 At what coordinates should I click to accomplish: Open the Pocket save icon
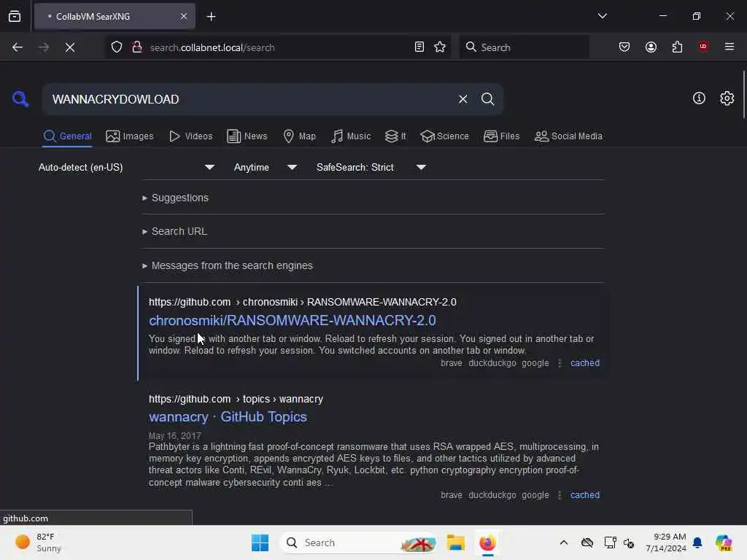[624, 47]
